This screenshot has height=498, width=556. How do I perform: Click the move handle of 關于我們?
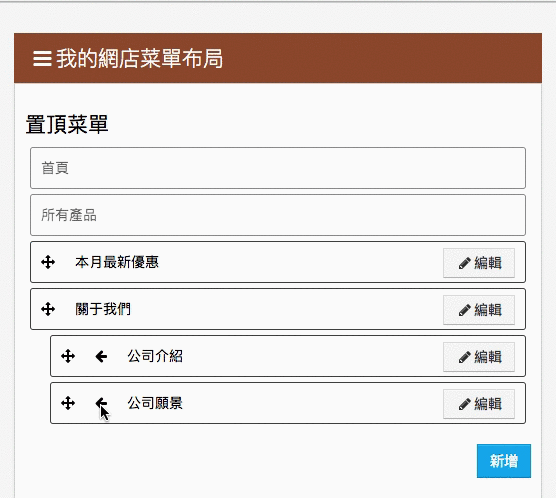point(48,309)
